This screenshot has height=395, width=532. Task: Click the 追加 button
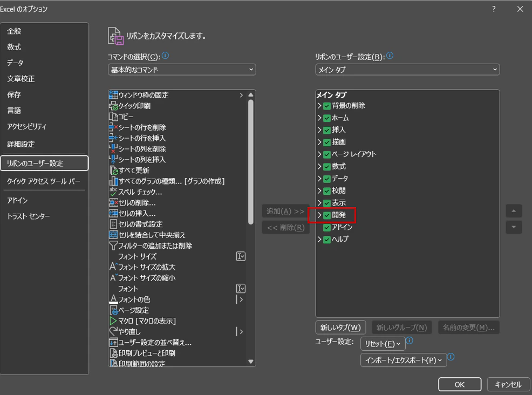[x=285, y=212]
